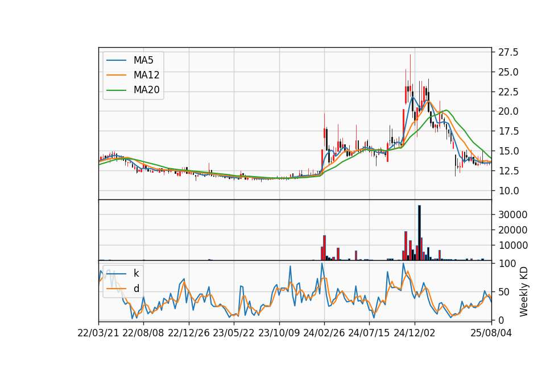Click the 0 KD axis label
The height and width of the screenshot is (392, 546).
[x=501, y=320]
